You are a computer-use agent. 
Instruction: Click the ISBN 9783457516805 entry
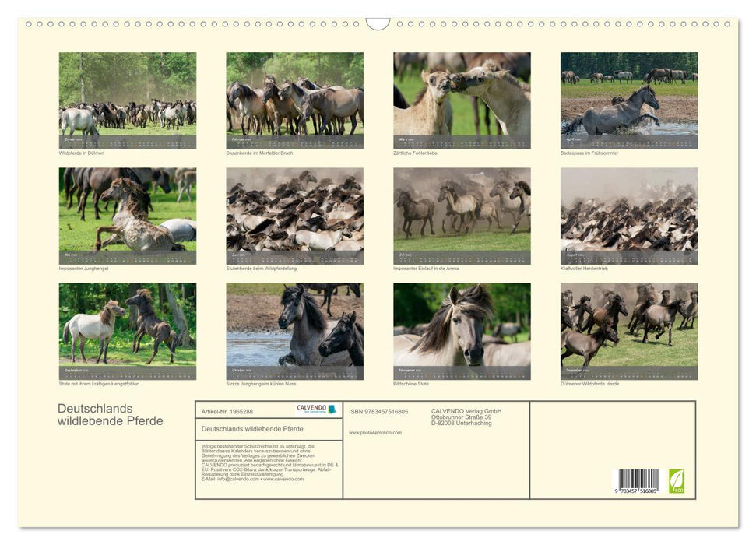(x=379, y=411)
